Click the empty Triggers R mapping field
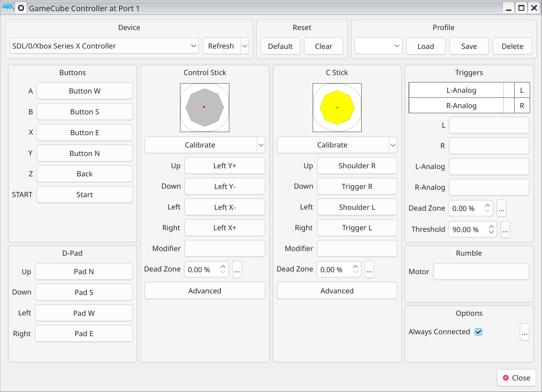Viewport: 542px width, 392px height. click(x=489, y=146)
